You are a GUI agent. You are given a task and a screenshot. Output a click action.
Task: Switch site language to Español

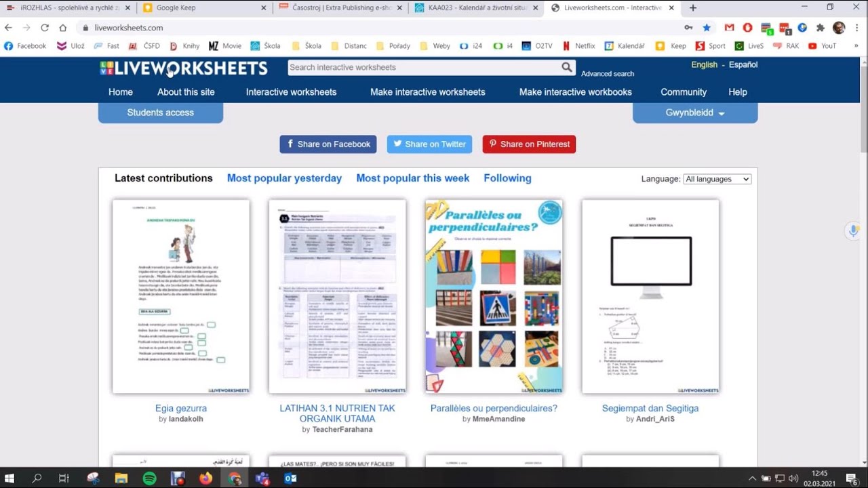coord(743,65)
